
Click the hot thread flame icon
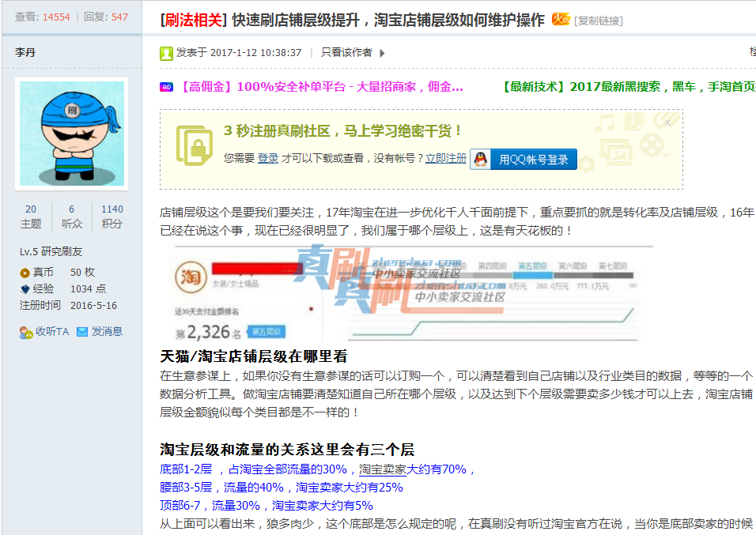[561, 19]
